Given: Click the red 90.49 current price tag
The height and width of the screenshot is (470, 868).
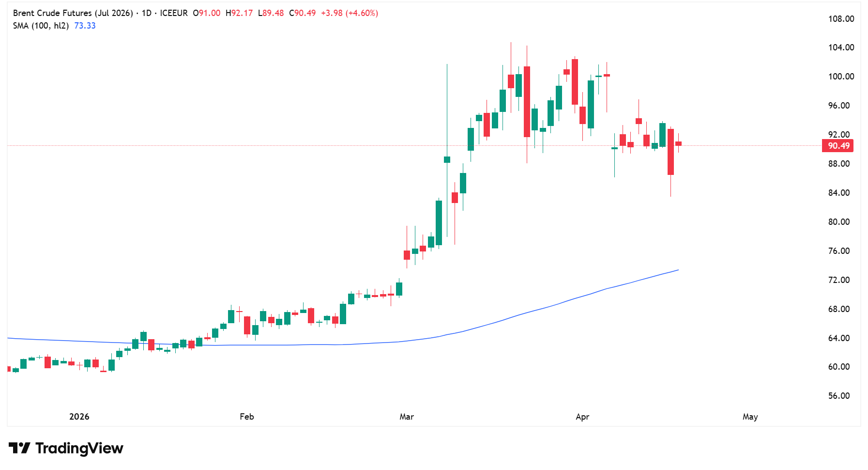Looking at the screenshot, I should (838, 146).
